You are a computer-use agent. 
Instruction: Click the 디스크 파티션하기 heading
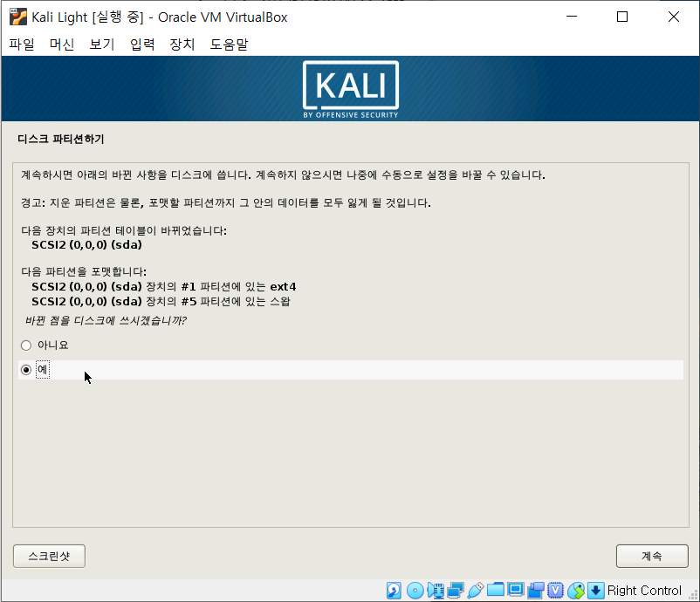click(61, 140)
